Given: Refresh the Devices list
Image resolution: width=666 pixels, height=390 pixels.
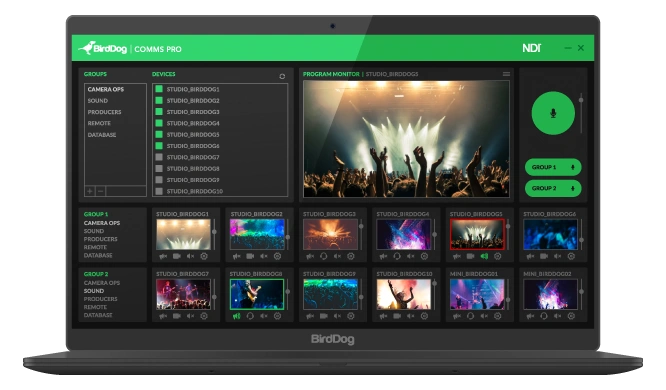Looking at the screenshot, I should (282, 76).
